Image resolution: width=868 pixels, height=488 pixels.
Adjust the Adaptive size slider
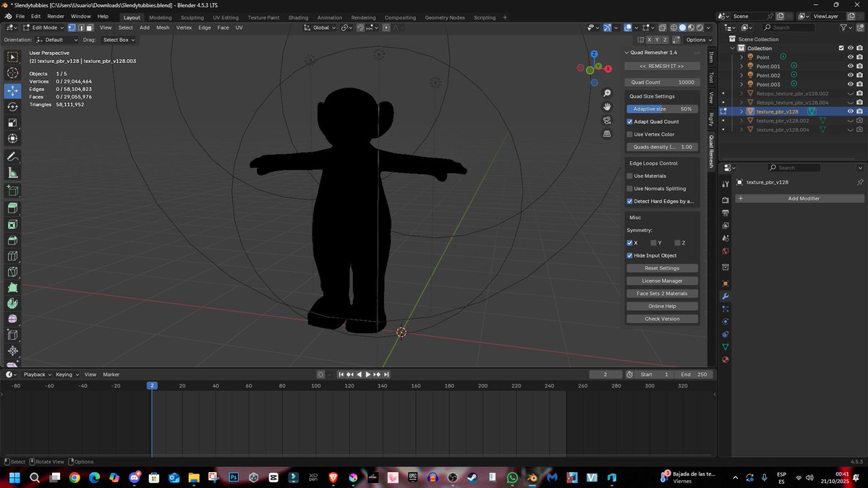point(662,109)
